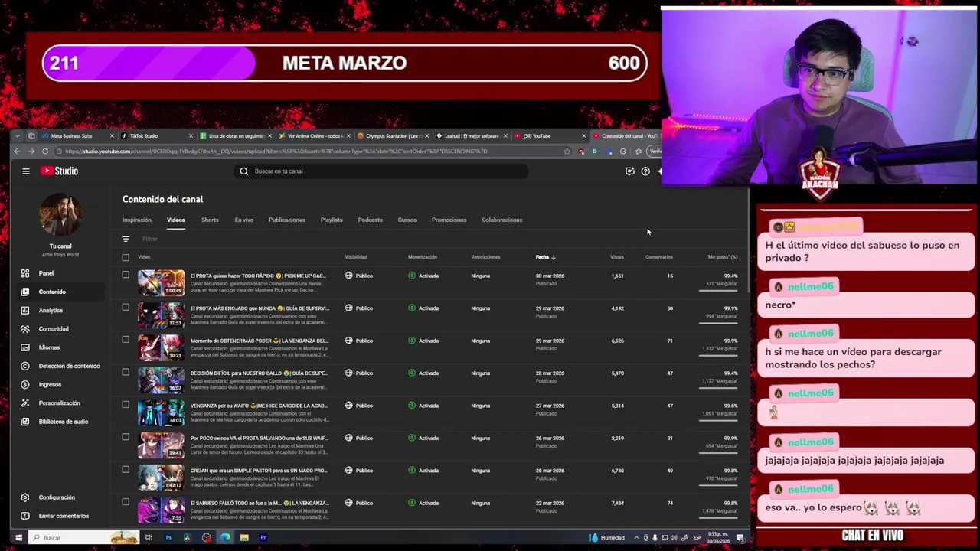
Task: Launch Photoshop from the taskbar
Action: pyautogui.click(x=168, y=538)
